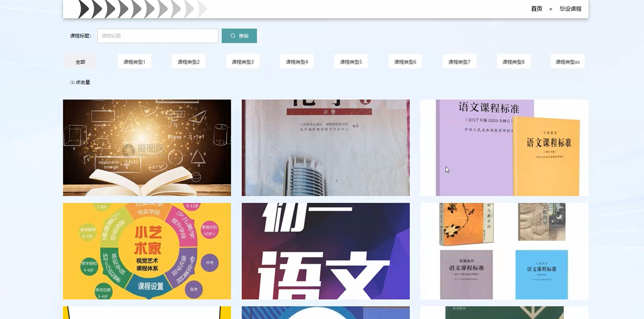Open the chemistry textbook course thumbnail
Viewport: 644px width, 319px height.
click(325, 148)
